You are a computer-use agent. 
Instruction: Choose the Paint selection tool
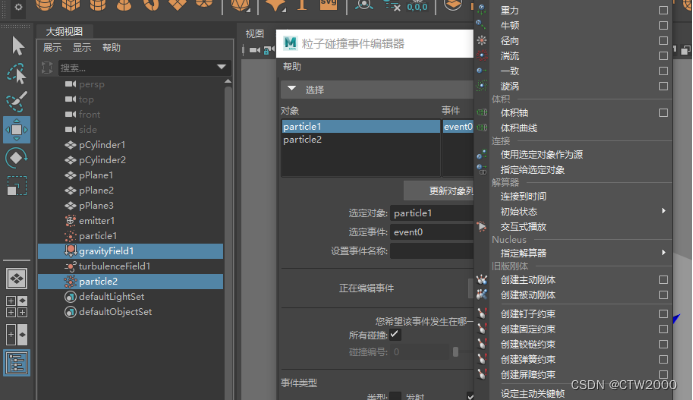point(17,102)
